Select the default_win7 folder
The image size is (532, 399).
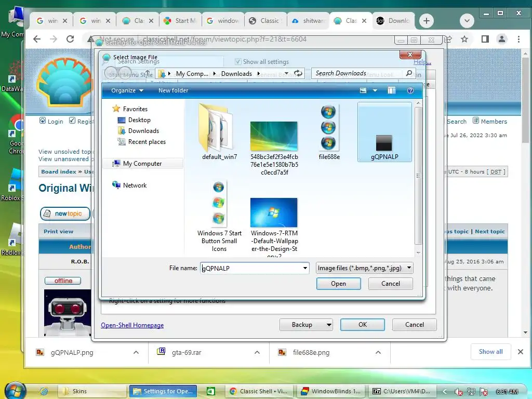[219, 131]
